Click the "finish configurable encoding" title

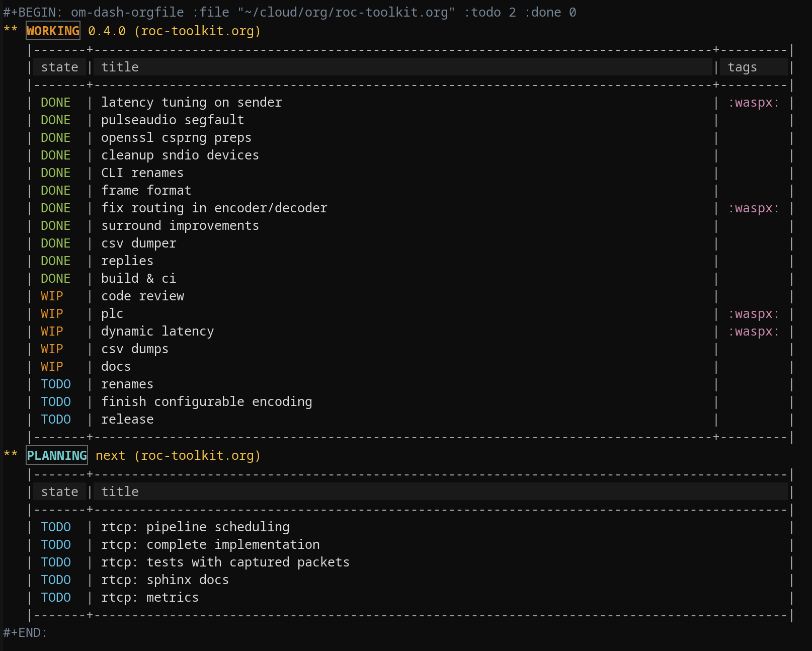[x=206, y=402]
